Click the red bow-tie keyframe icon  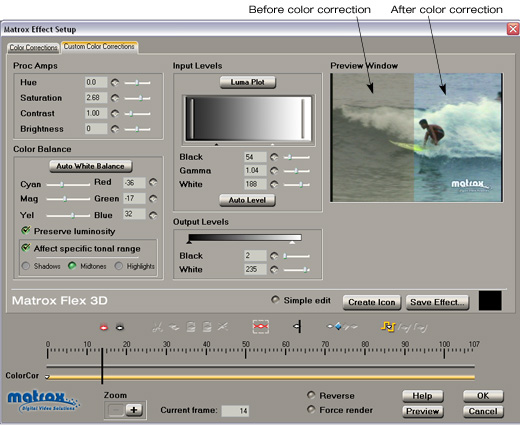[x=261, y=327]
